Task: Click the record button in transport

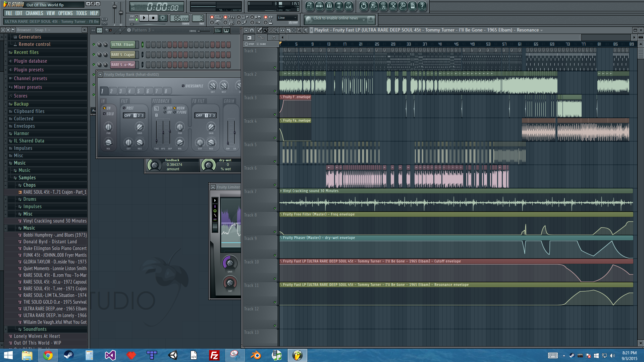Action: point(163,18)
